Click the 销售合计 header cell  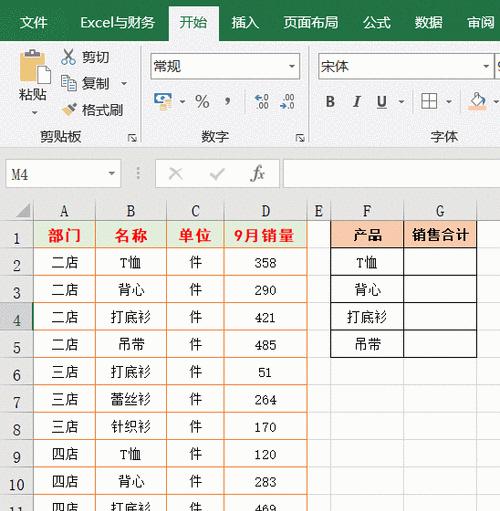440,234
